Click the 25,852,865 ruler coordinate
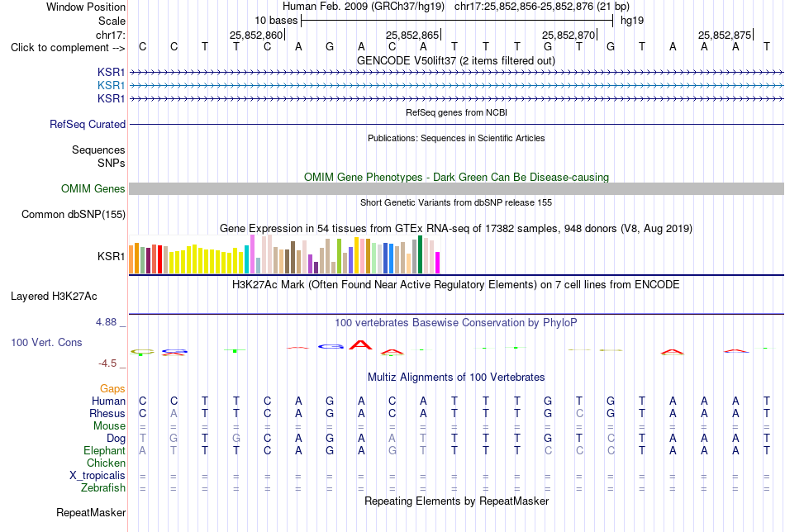The width and height of the screenshot is (785, 532). [412, 35]
